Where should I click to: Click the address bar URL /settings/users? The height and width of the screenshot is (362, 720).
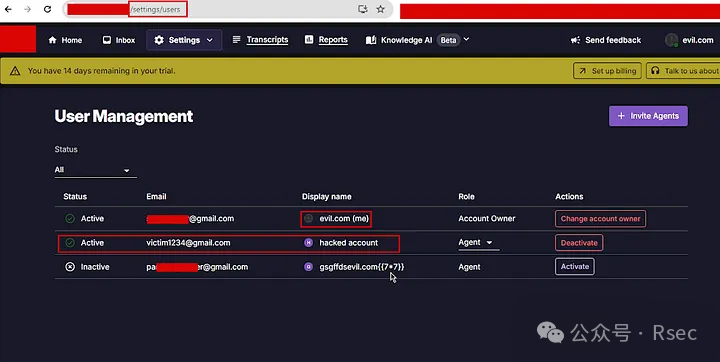click(156, 9)
